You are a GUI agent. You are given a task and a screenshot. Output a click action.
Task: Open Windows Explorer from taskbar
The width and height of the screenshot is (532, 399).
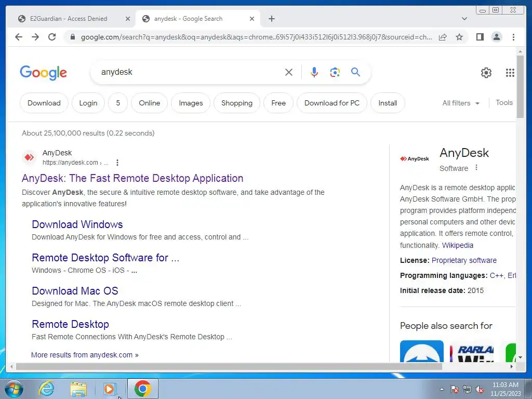78,389
